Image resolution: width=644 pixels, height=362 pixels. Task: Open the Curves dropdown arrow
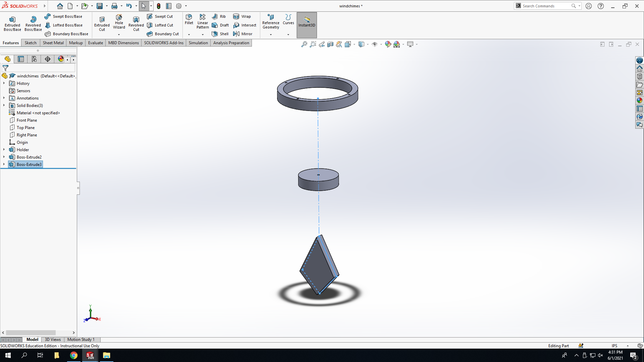(x=288, y=35)
